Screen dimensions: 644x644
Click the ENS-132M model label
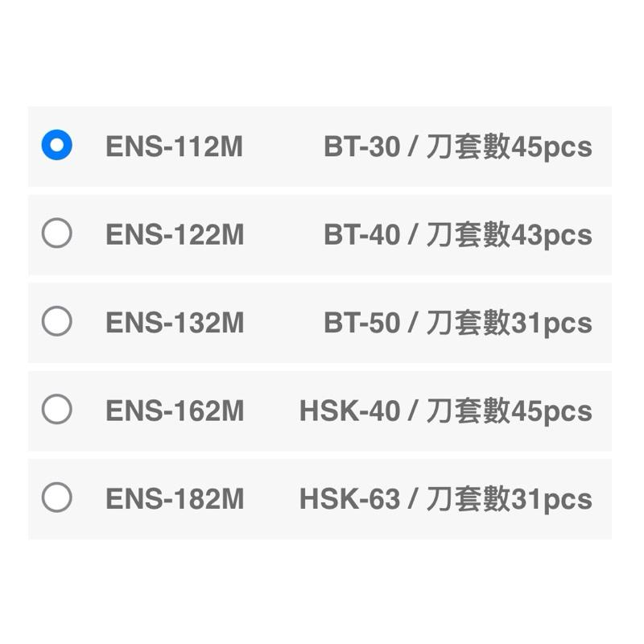click(x=174, y=323)
